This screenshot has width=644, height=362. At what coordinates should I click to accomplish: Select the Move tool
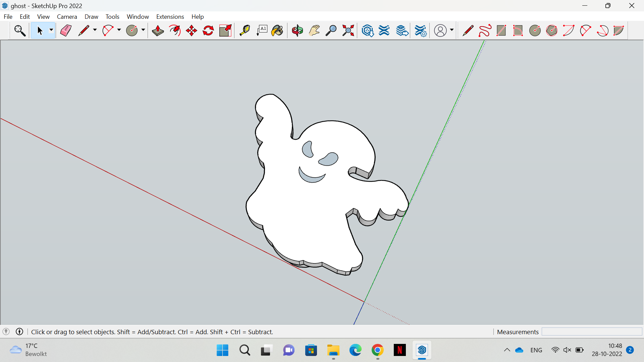191,31
